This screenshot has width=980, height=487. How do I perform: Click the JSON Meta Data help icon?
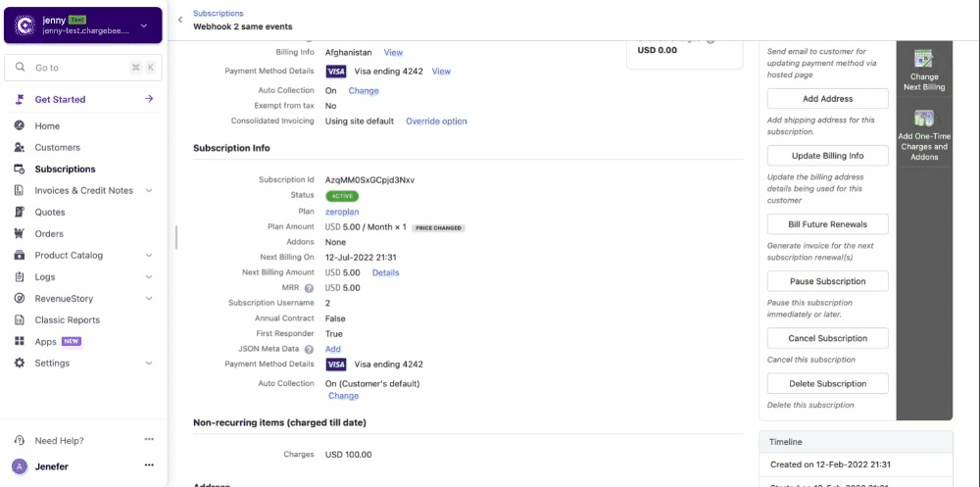pyautogui.click(x=309, y=350)
